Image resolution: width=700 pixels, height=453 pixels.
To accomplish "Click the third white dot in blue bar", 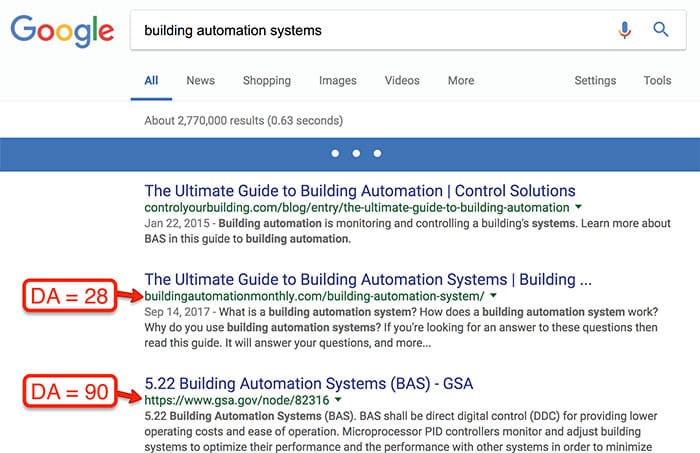I will (x=377, y=154).
